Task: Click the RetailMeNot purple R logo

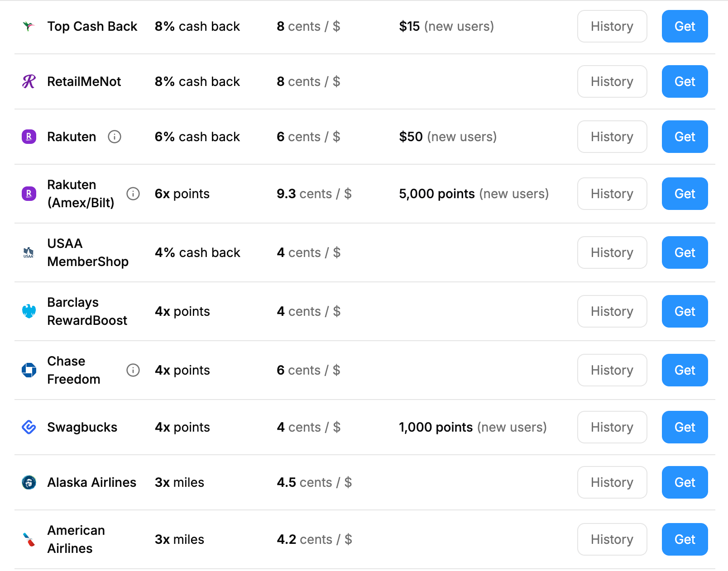Action: (29, 81)
